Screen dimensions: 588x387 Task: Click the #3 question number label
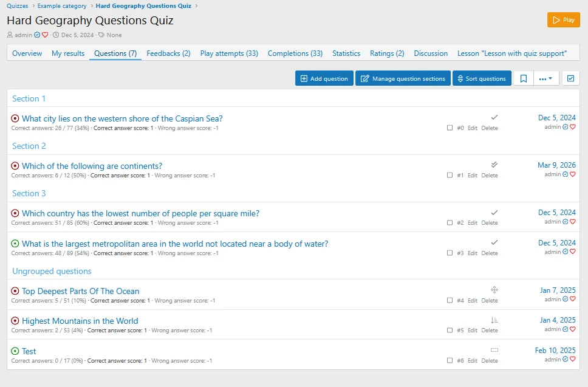click(x=460, y=253)
